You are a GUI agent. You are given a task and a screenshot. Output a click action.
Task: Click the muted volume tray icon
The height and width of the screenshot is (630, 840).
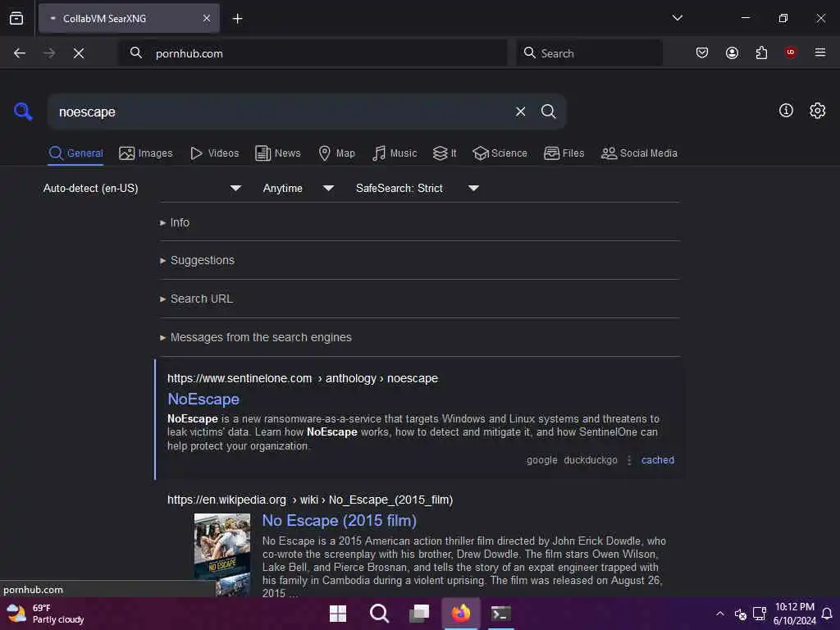pyautogui.click(x=741, y=614)
